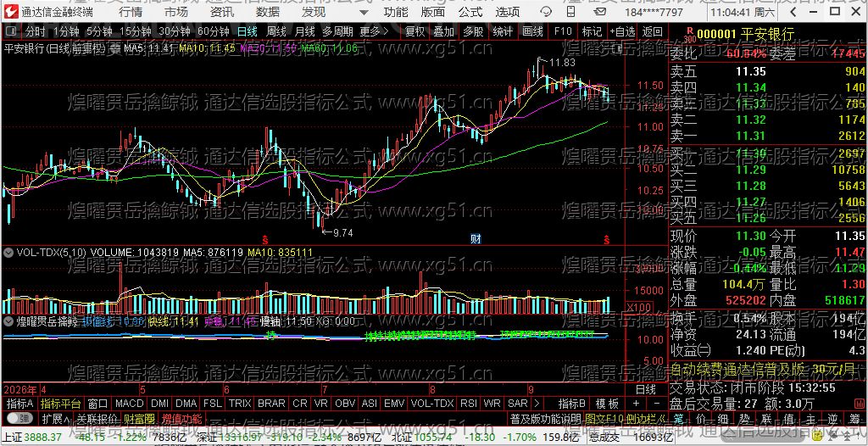
Task: Select the 15分钟 period
Action: click(x=135, y=31)
